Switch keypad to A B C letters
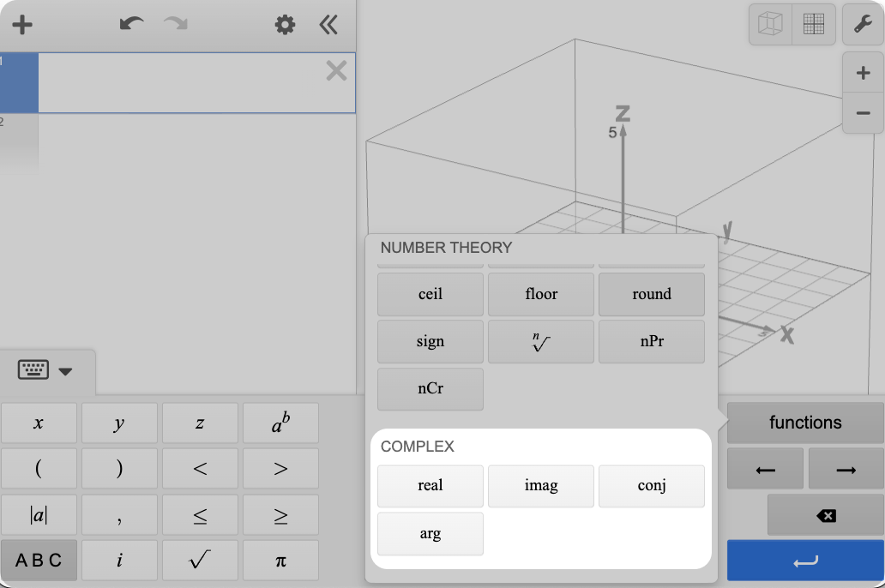885x588 pixels. (39, 561)
